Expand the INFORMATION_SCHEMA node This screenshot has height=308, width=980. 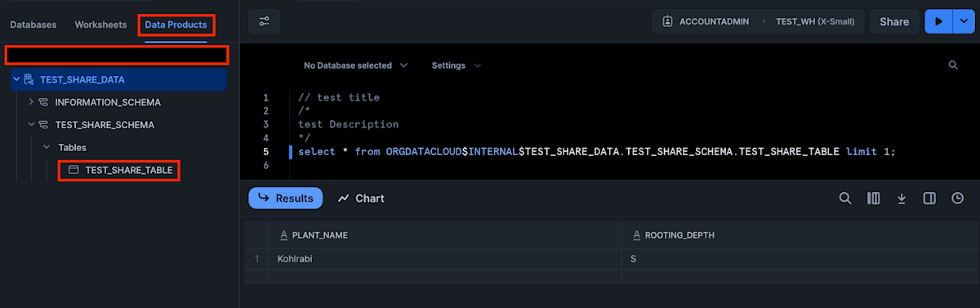click(31, 102)
